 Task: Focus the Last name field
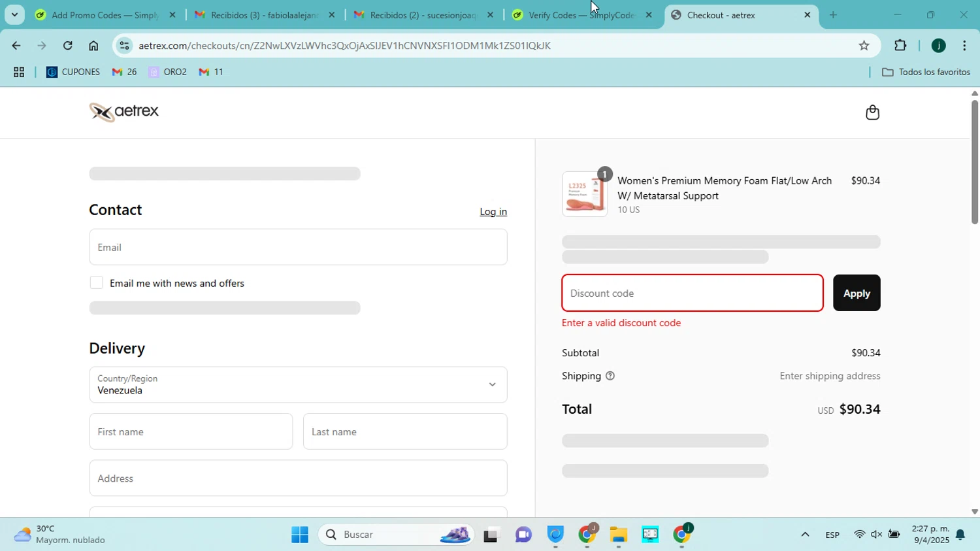[405, 431]
